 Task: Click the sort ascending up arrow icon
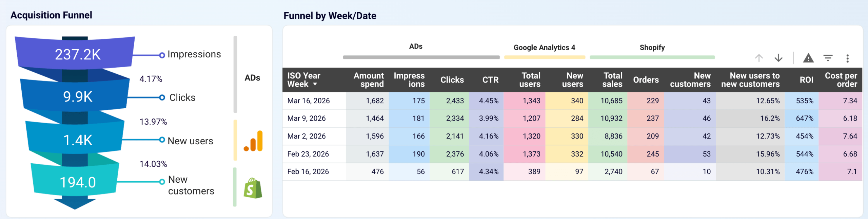[x=759, y=58]
